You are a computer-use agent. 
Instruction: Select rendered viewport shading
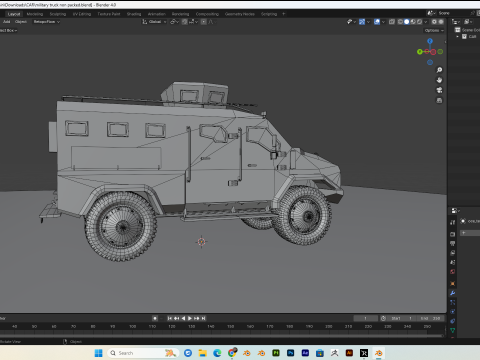(x=419, y=22)
